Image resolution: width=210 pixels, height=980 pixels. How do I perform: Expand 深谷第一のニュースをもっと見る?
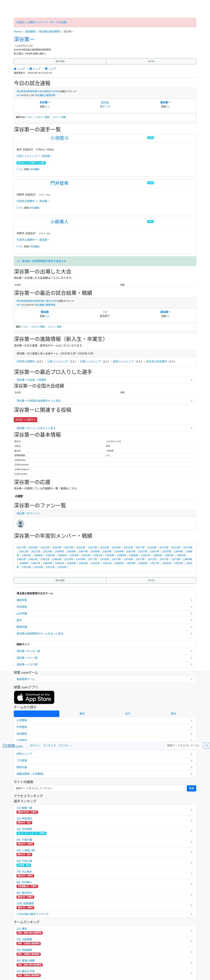pyautogui.click(x=105, y=428)
